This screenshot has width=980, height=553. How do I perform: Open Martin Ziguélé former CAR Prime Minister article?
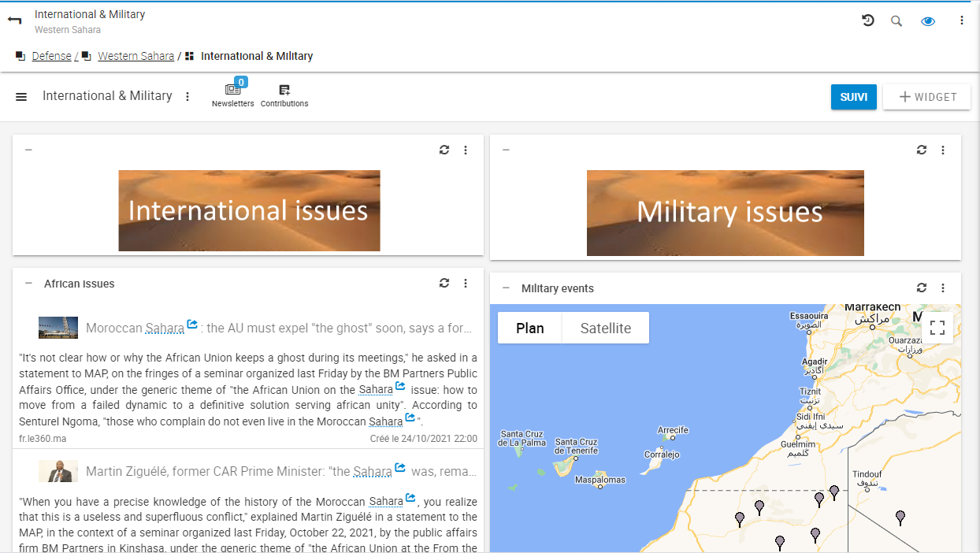tap(281, 472)
